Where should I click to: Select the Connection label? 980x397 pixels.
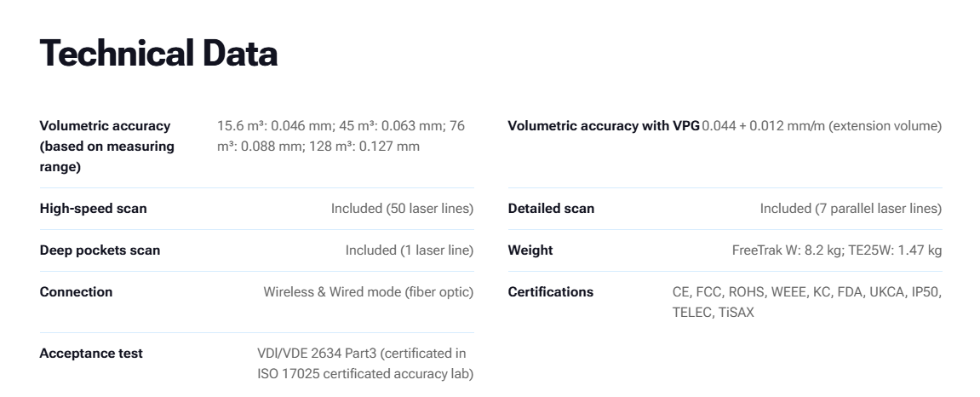(77, 292)
